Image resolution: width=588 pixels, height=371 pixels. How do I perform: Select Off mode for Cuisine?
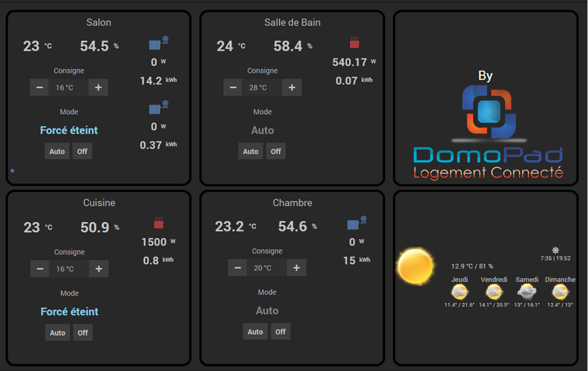click(82, 332)
